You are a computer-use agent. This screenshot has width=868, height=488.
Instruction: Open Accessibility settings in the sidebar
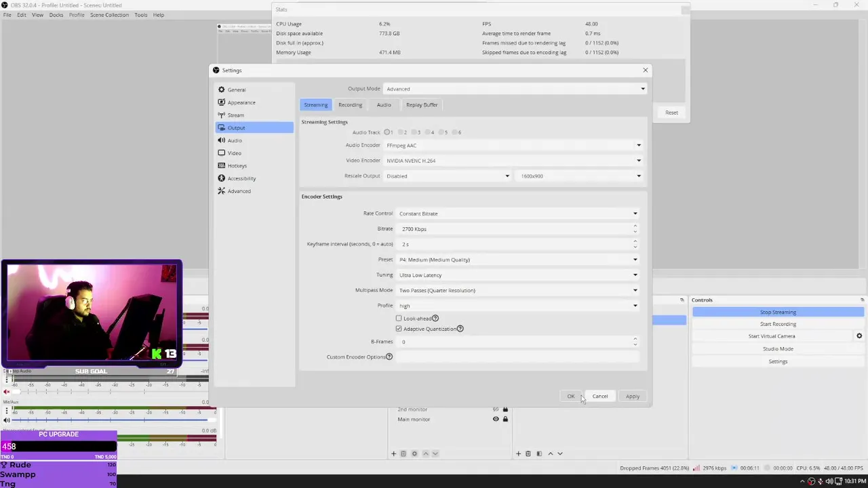255,178
